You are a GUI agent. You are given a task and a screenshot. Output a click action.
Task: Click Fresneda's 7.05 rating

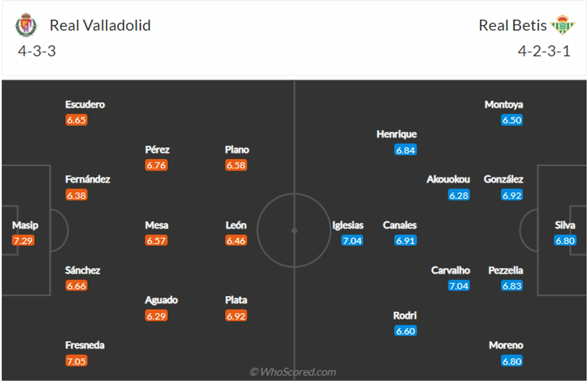(76, 361)
